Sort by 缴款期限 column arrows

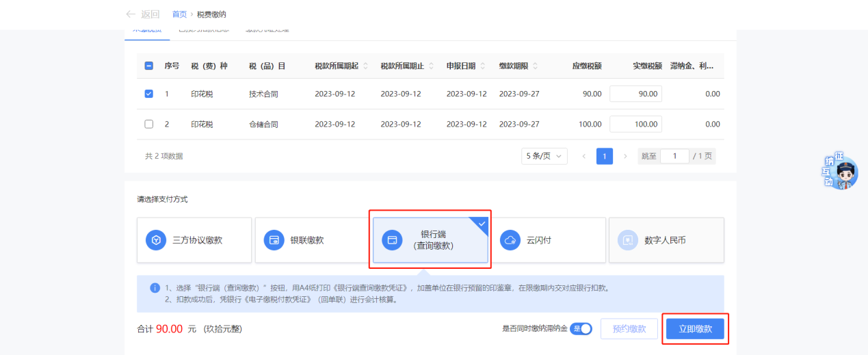535,66
